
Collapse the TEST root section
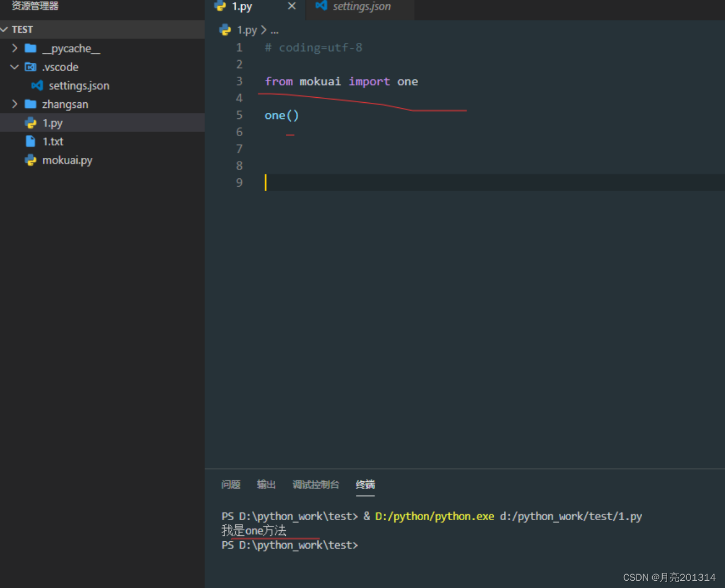click(4, 29)
